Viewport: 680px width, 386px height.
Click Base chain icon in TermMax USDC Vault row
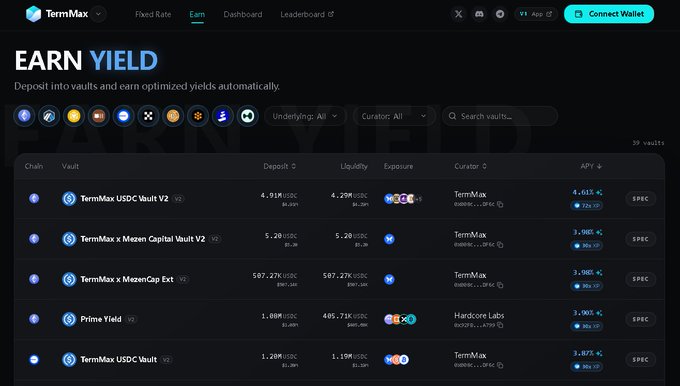click(34, 360)
